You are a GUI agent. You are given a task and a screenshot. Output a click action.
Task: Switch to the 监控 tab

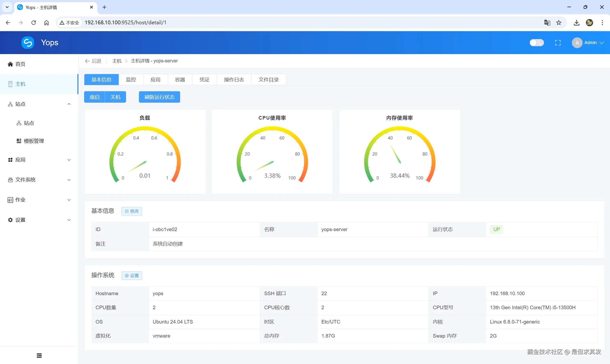[131, 80]
